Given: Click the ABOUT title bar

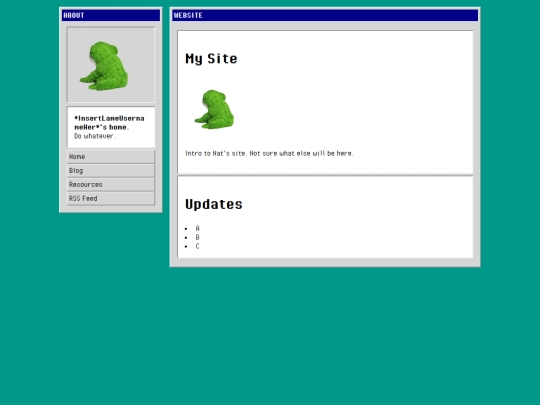Looking at the screenshot, I should (111, 15).
